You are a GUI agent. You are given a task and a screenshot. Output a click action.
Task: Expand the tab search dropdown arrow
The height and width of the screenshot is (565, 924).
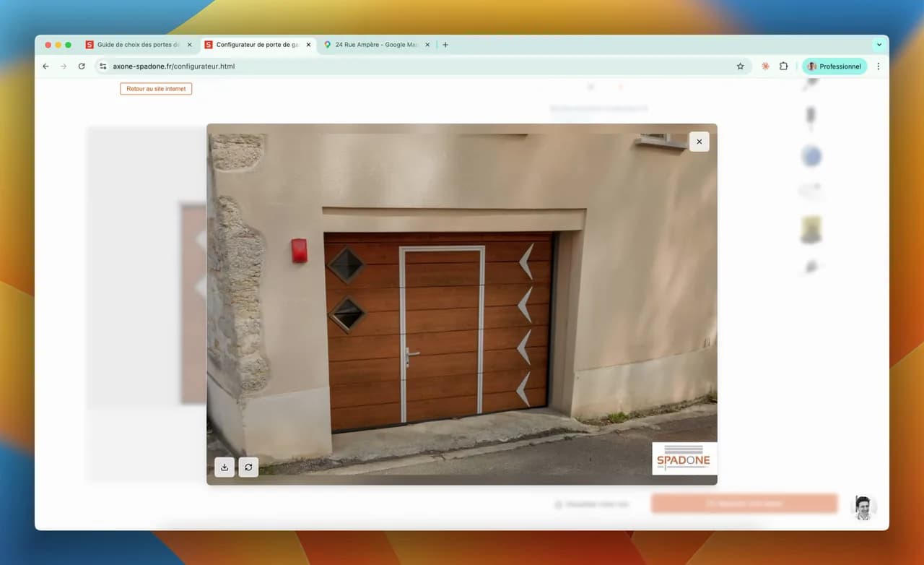pyautogui.click(x=879, y=45)
